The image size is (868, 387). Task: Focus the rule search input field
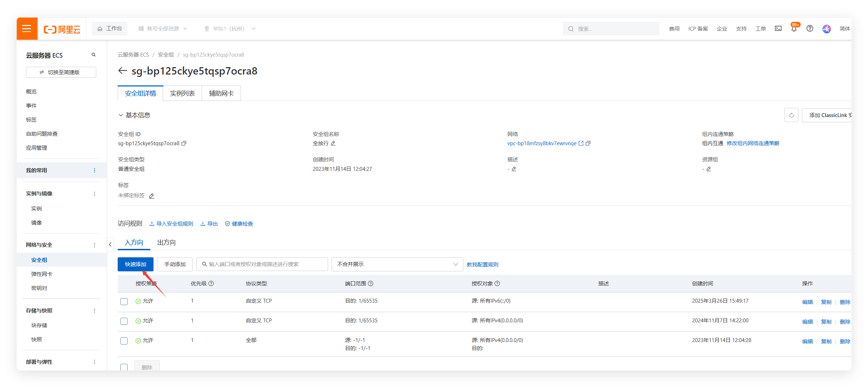coord(262,264)
